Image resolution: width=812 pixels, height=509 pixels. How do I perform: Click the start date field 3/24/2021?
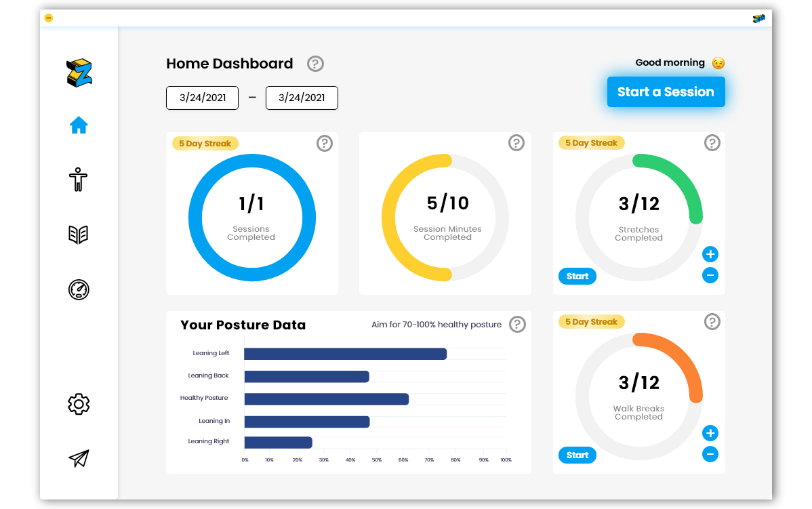click(203, 98)
